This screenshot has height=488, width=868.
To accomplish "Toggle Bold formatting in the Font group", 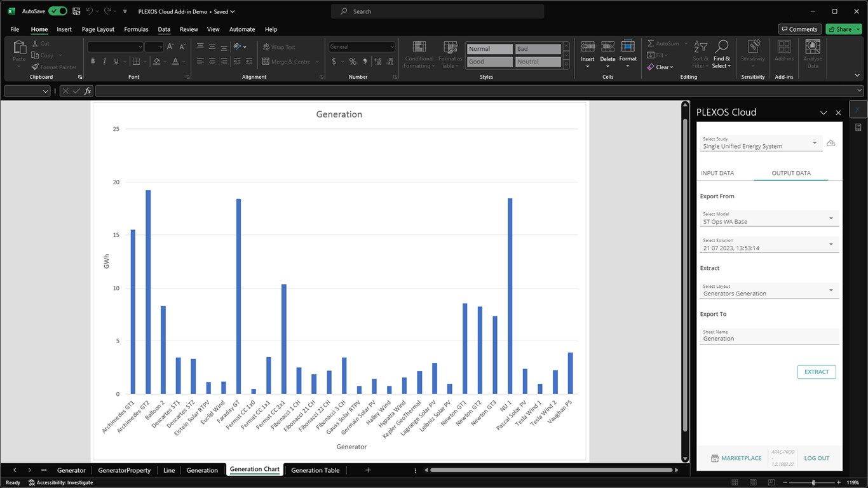I will (x=93, y=62).
